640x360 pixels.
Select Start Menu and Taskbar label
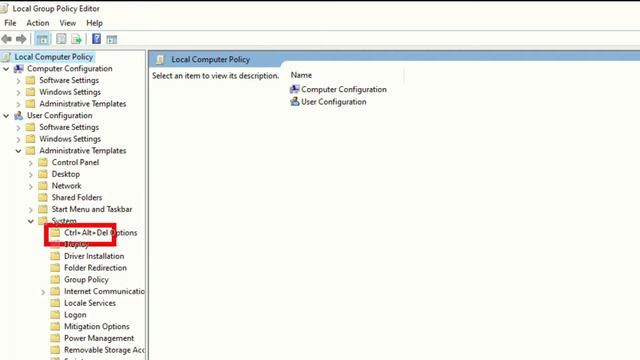(x=92, y=209)
